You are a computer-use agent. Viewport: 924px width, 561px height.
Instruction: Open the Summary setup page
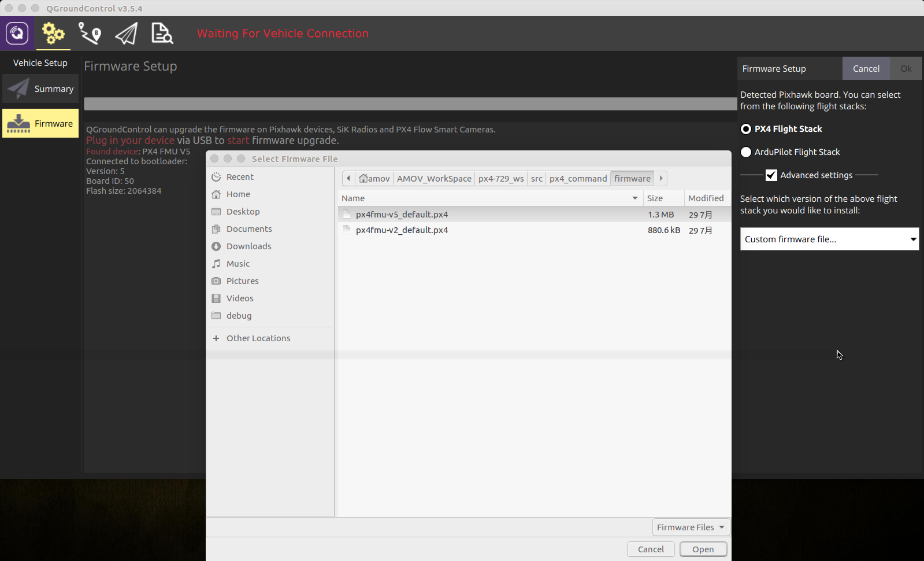coord(40,88)
